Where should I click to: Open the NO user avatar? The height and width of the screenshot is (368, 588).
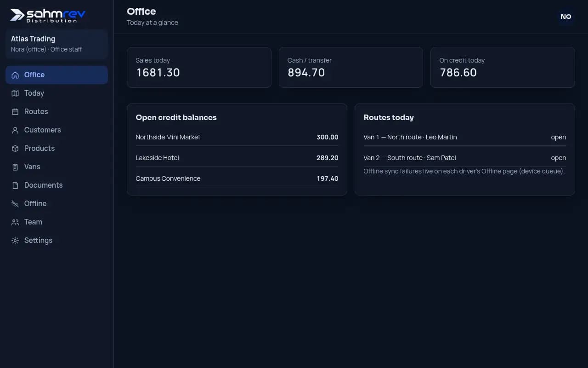(566, 17)
